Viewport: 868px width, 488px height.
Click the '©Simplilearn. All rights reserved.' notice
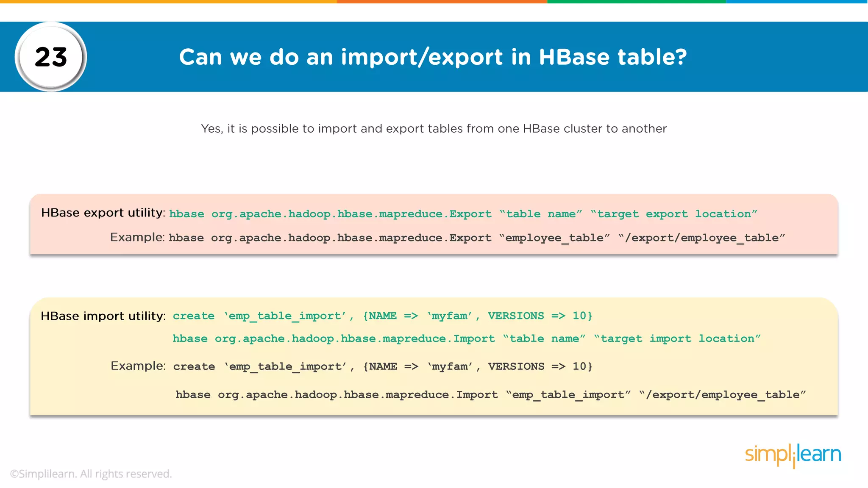[x=91, y=474]
